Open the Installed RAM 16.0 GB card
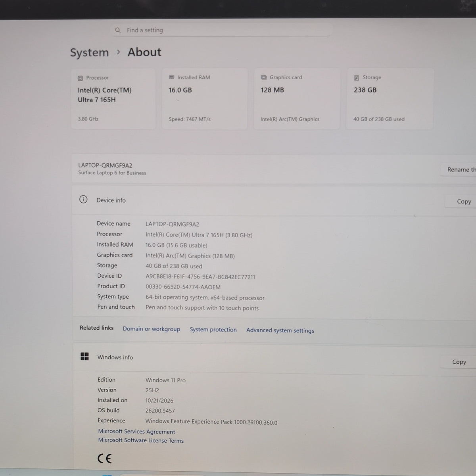The image size is (476, 476). [x=205, y=98]
